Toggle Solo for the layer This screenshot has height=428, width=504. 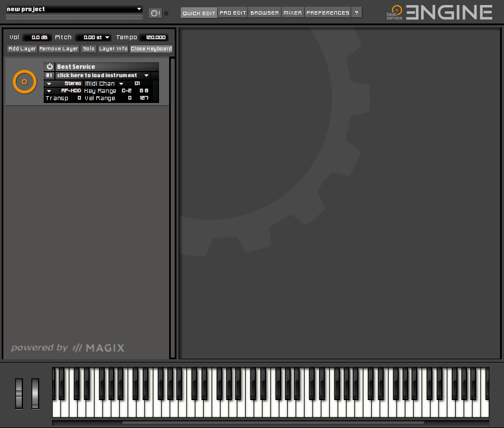(88, 49)
